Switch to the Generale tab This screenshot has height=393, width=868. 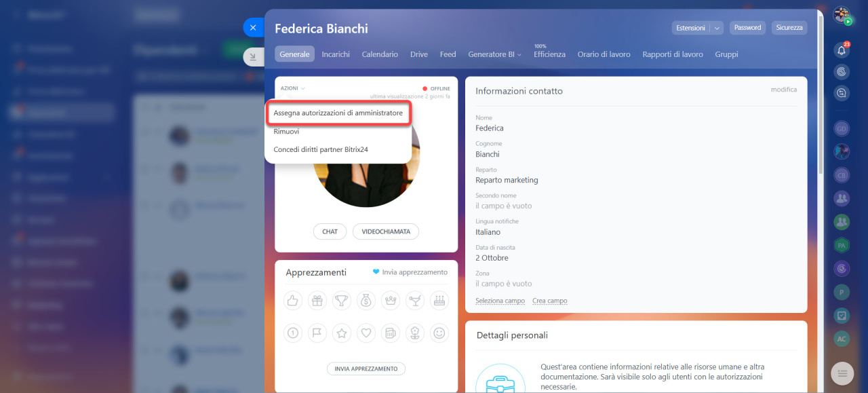coord(294,54)
